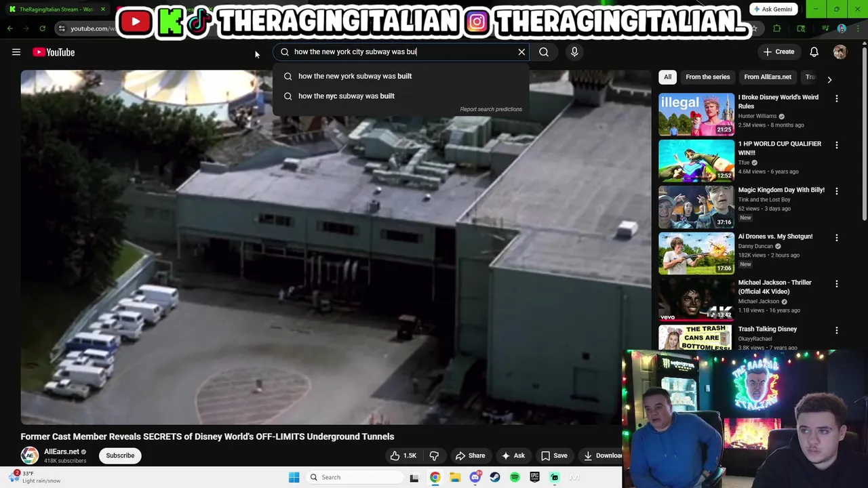Open Discord from the taskbar
The height and width of the screenshot is (488, 868).
[x=475, y=478]
